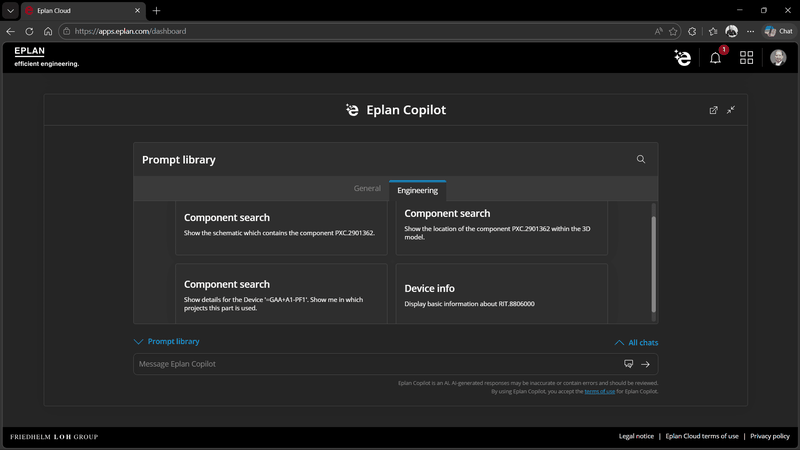Image resolution: width=800 pixels, height=450 pixels.
Task: Open the apps grid menu
Action: tap(746, 58)
